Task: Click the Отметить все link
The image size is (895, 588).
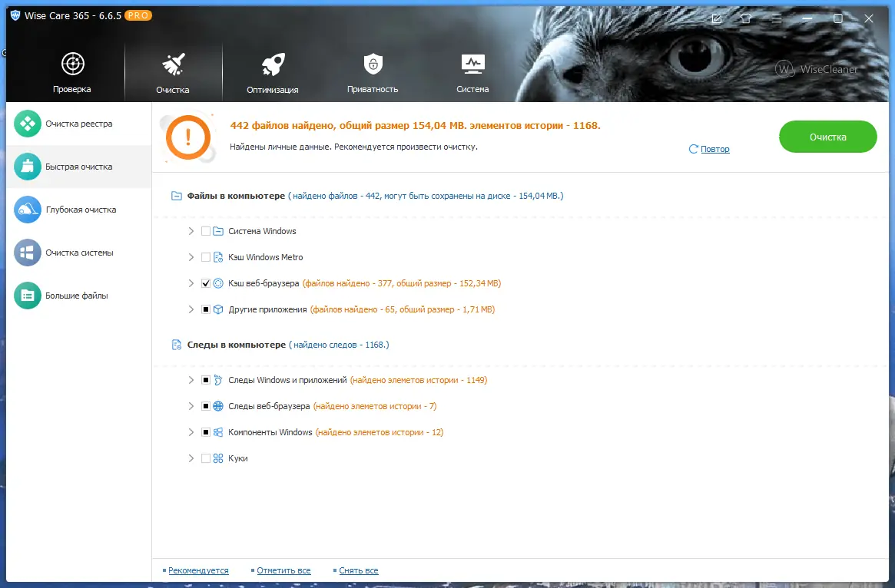Action: point(283,570)
